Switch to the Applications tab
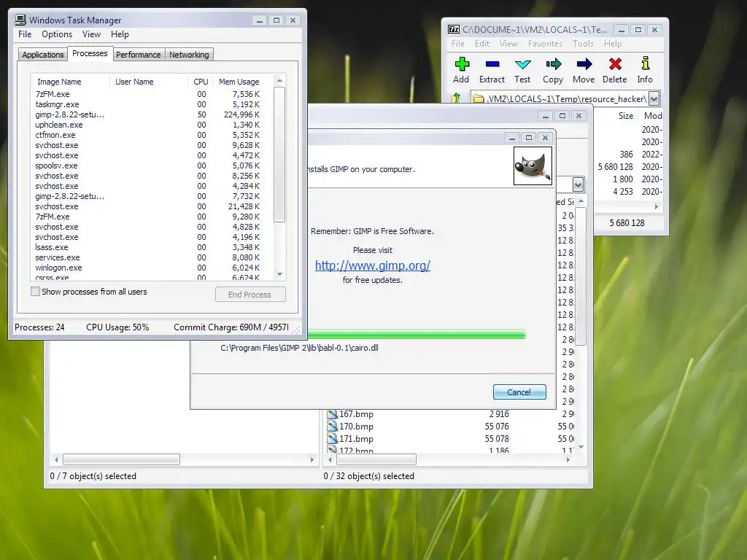 click(43, 54)
